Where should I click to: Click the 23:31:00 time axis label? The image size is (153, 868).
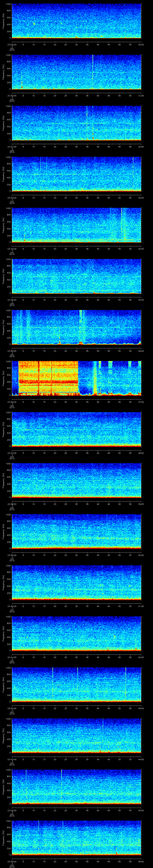pyautogui.click(x=12, y=147)
